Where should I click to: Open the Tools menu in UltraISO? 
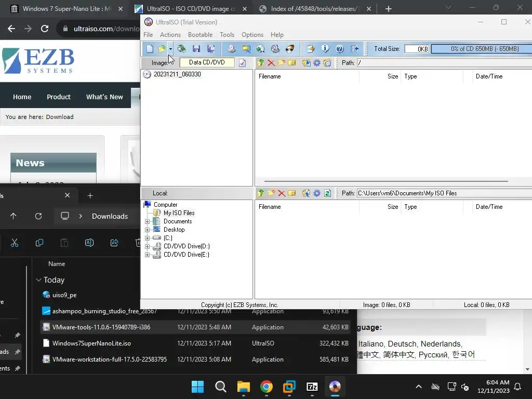pyautogui.click(x=227, y=35)
